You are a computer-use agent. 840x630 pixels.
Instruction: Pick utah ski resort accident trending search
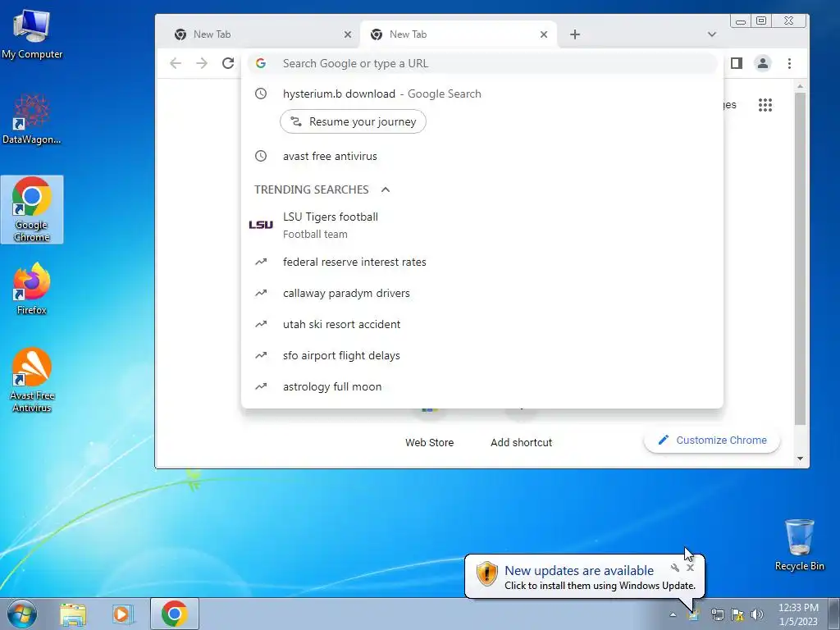point(482,324)
